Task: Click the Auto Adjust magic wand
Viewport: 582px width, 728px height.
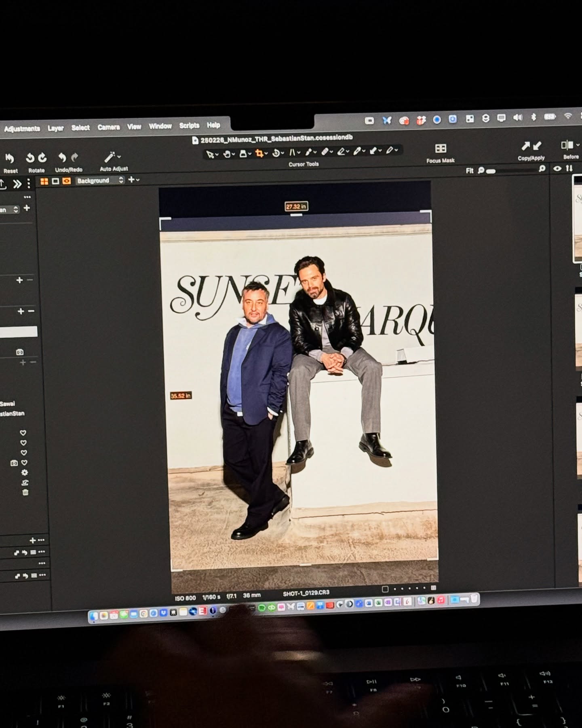Action: pos(110,157)
